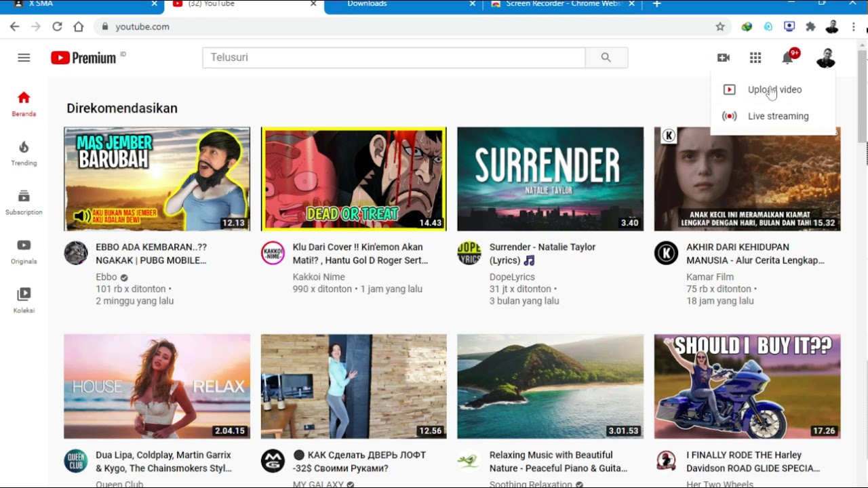Click the Telusuri search field
Screen dimensions: 868x488
[x=394, y=58]
